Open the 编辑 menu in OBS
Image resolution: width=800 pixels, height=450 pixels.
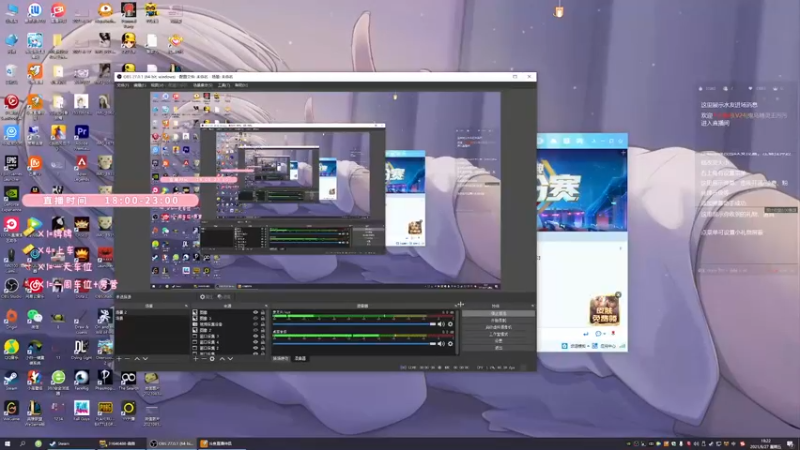[x=139, y=85]
